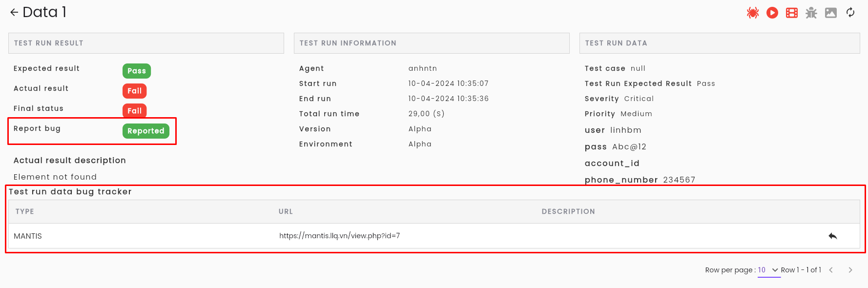The height and width of the screenshot is (288, 868).
Task: Click the Priority value 'Medium'
Action: [637, 114]
